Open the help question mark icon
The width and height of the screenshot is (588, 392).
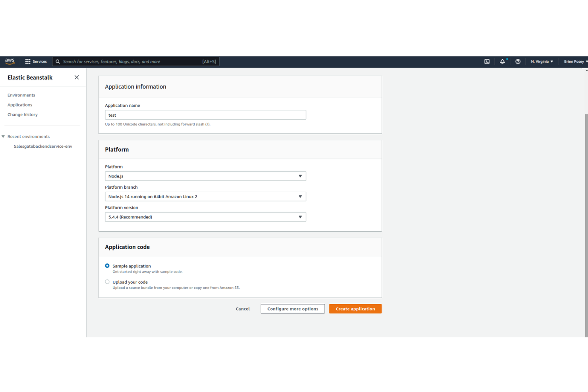click(518, 62)
